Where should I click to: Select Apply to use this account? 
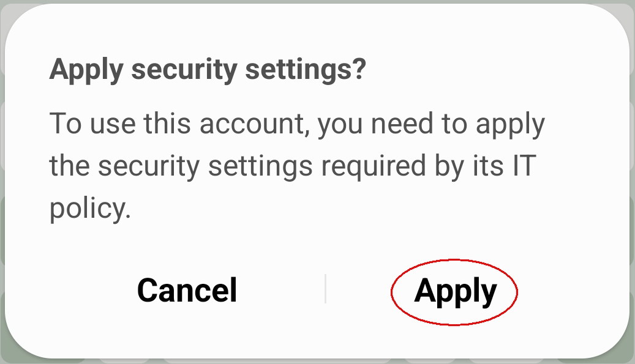455,290
